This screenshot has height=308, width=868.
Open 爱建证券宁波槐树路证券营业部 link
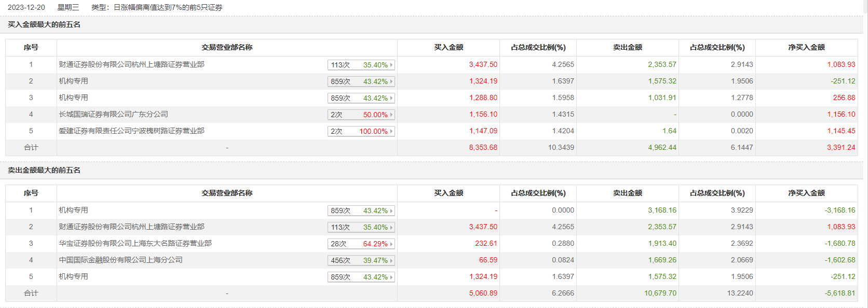[x=131, y=131]
